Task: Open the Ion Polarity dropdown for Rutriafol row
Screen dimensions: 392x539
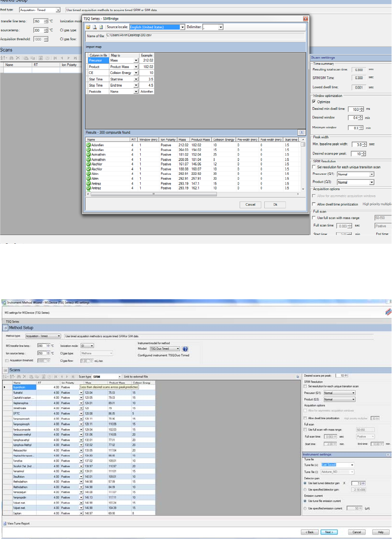Action: [81, 392]
